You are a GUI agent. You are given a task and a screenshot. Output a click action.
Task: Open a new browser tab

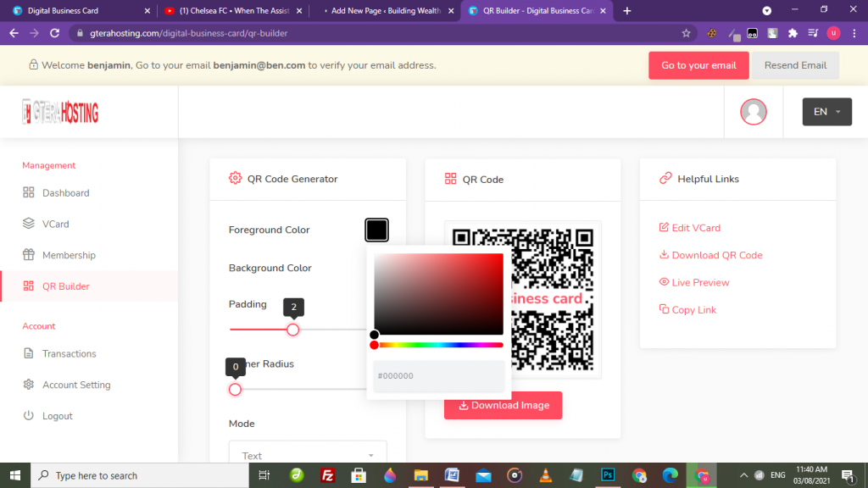click(626, 10)
